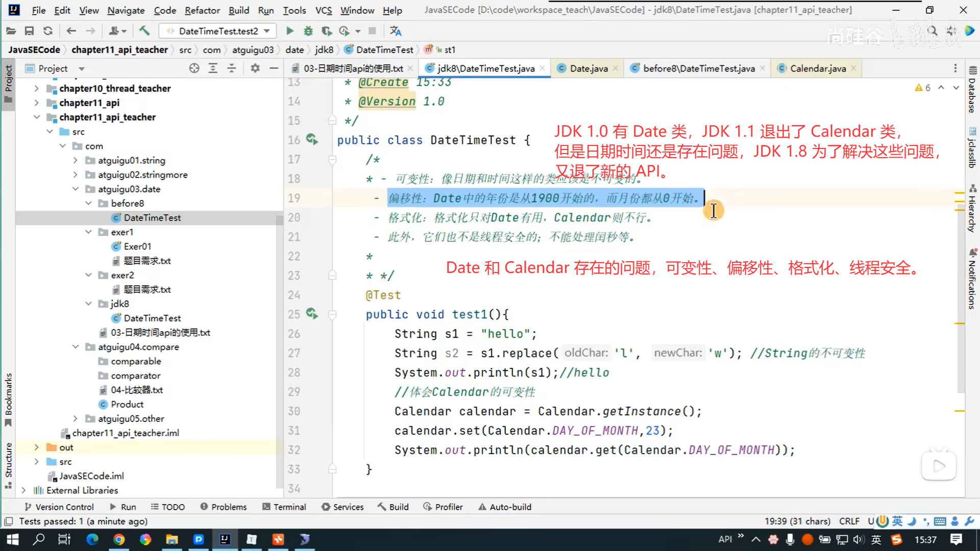Click the Debug bug icon
Image resolution: width=980 pixels, height=551 pixels.
(308, 31)
